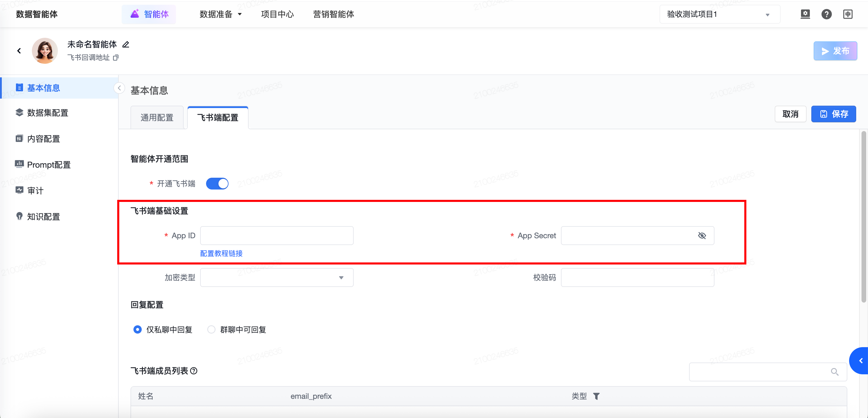Open the 数据准备 menu dropdown
The height and width of the screenshot is (418, 868).
(221, 14)
